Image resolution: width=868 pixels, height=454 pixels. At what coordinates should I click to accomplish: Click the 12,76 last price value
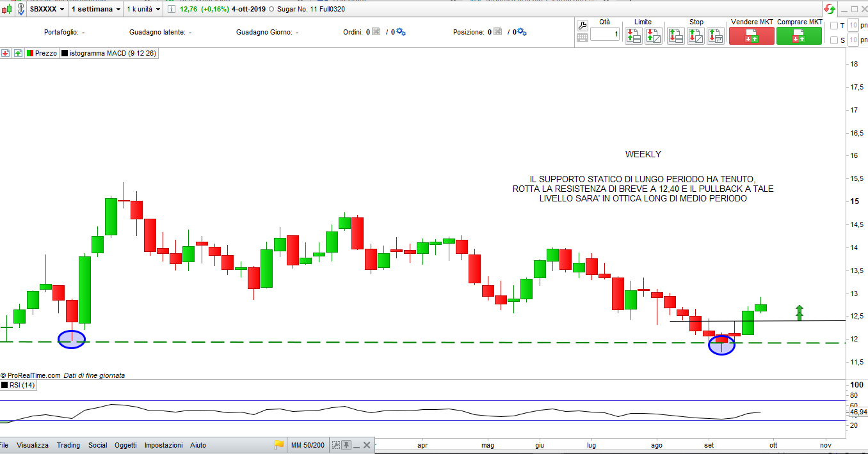pyautogui.click(x=188, y=10)
